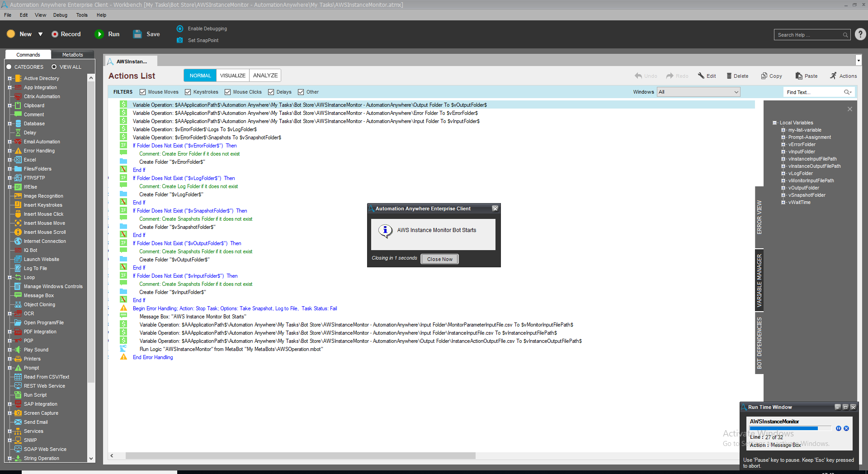Open the BOT DEPENDENCIES side panel

pos(759,343)
